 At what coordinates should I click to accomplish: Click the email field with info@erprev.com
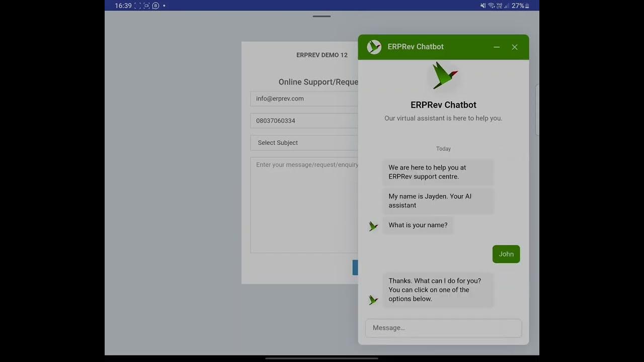click(304, 99)
